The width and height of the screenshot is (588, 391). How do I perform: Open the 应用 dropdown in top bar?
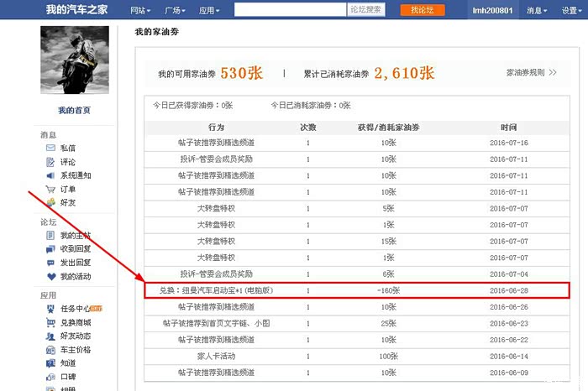[x=210, y=10]
